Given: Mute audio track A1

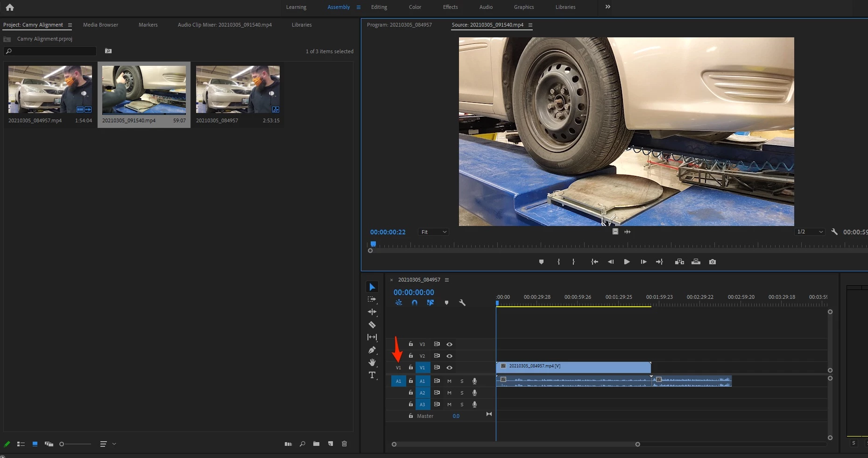Looking at the screenshot, I should pyautogui.click(x=449, y=381).
